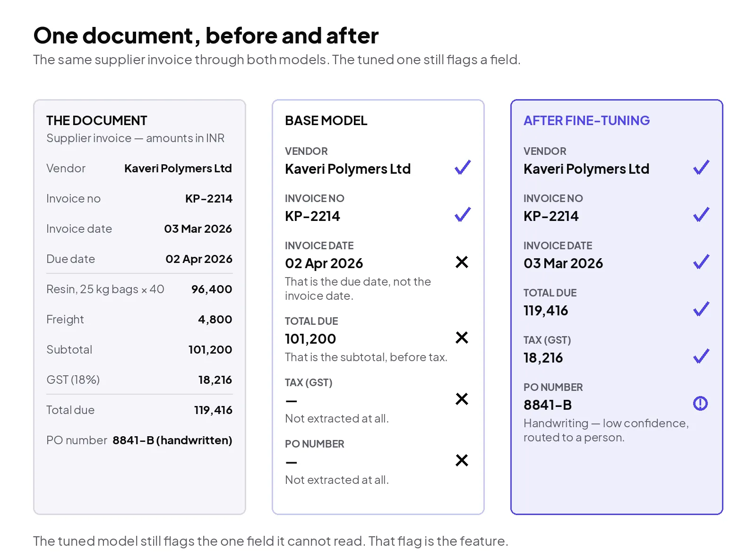
Task: Click document due date '02 Apr 2026'
Action: pyautogui.click(x=199, y=259)
